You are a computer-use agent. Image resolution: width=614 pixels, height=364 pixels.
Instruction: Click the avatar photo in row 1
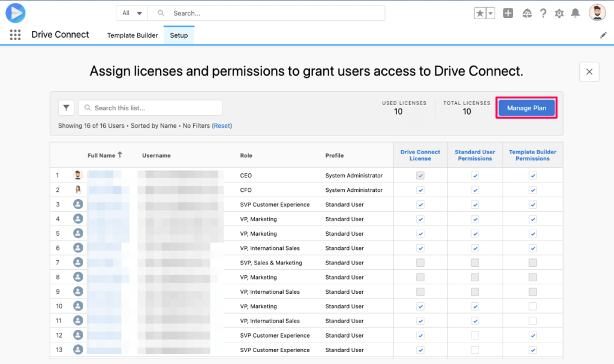tap(78, 175)
